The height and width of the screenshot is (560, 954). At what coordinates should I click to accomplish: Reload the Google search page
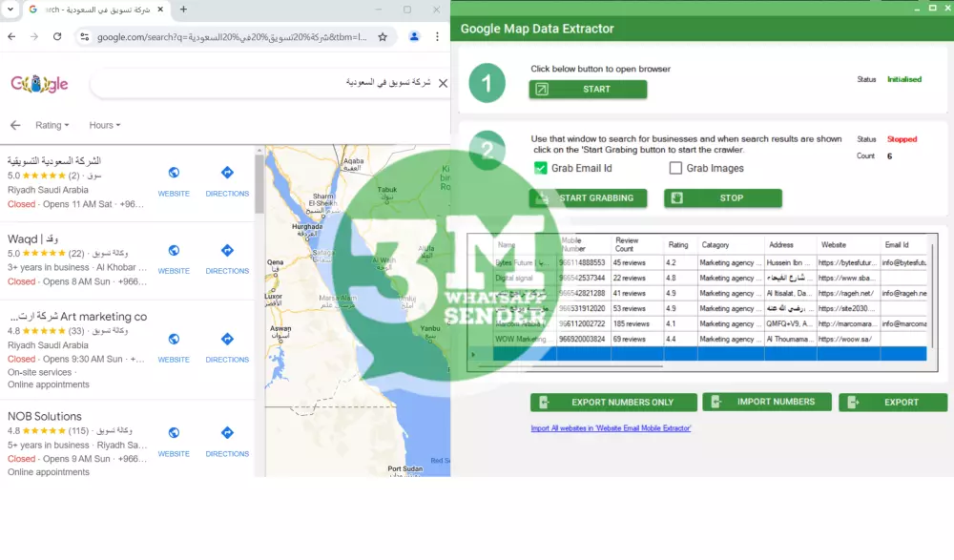57,36
